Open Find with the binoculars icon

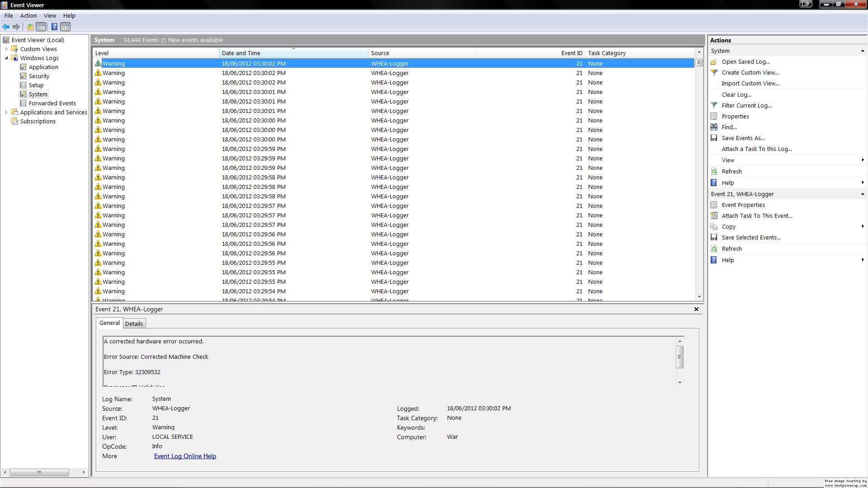[728, 127]
